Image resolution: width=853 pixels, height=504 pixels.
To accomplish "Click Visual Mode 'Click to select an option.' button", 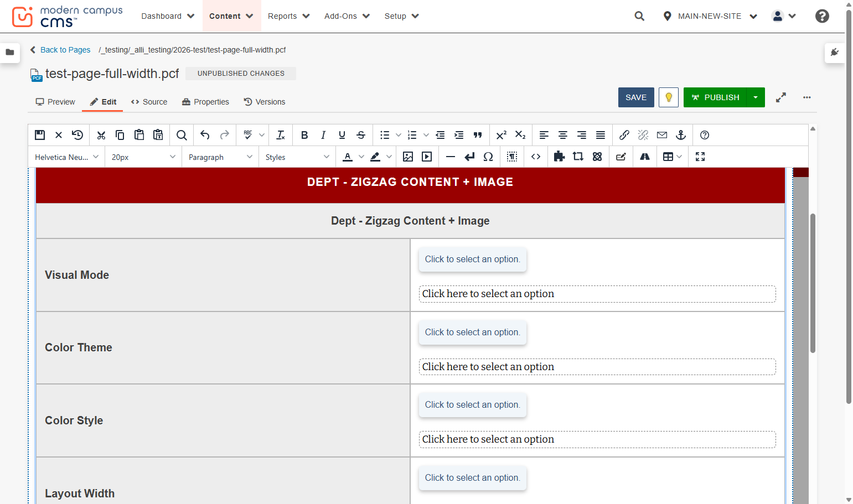I will point(473,259).
